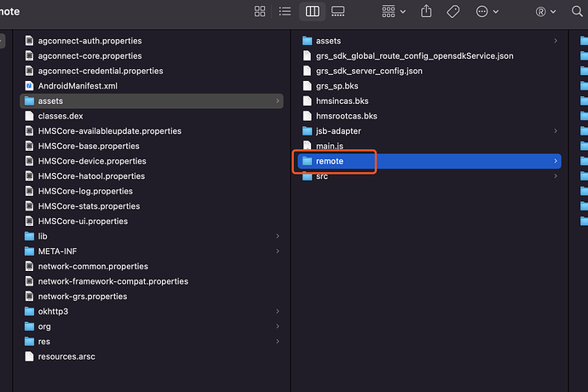The image size is (588, 392).
Task: Switch to gallery view
Action: 337,12
